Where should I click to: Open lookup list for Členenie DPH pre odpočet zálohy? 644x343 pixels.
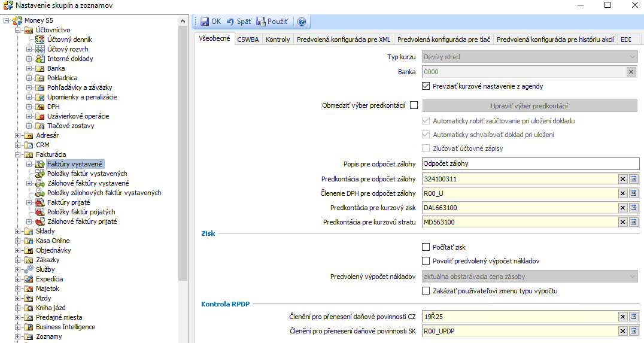[x=634, y=193]
